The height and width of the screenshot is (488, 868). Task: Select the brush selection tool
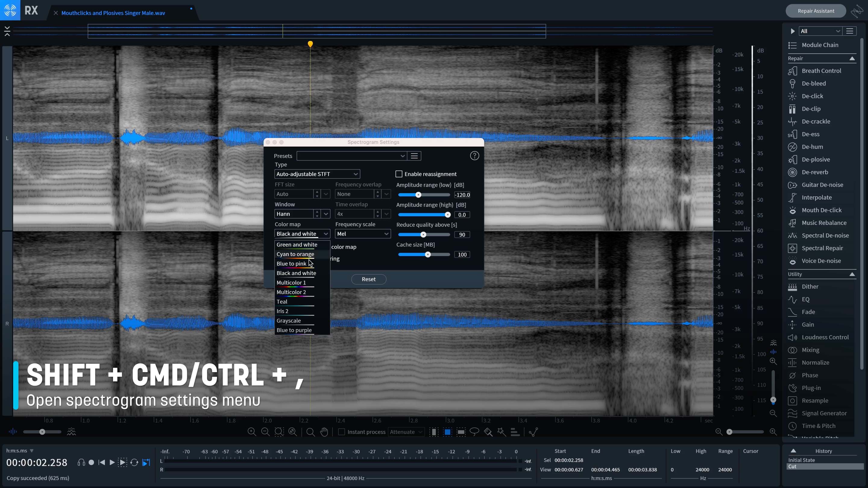pos(488,432)
